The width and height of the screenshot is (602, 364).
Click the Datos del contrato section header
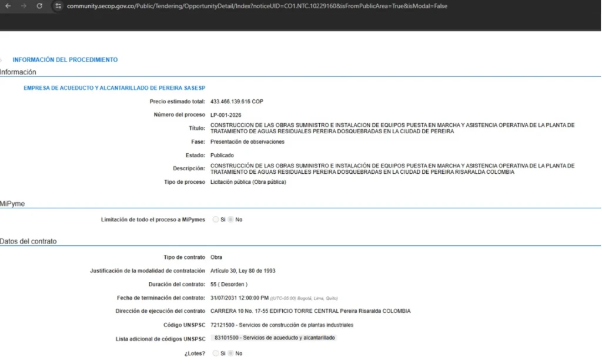tap(28, 241)
